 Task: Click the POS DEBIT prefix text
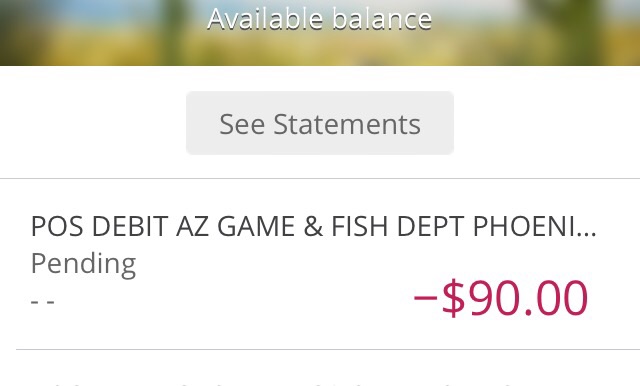[99, 226]
